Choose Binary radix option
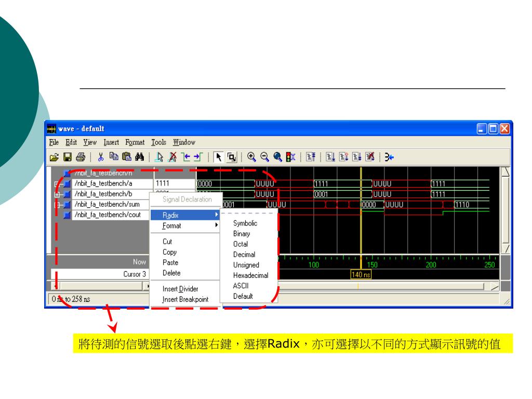The width and height of the screenshot is (532, 399). point(242,234)
